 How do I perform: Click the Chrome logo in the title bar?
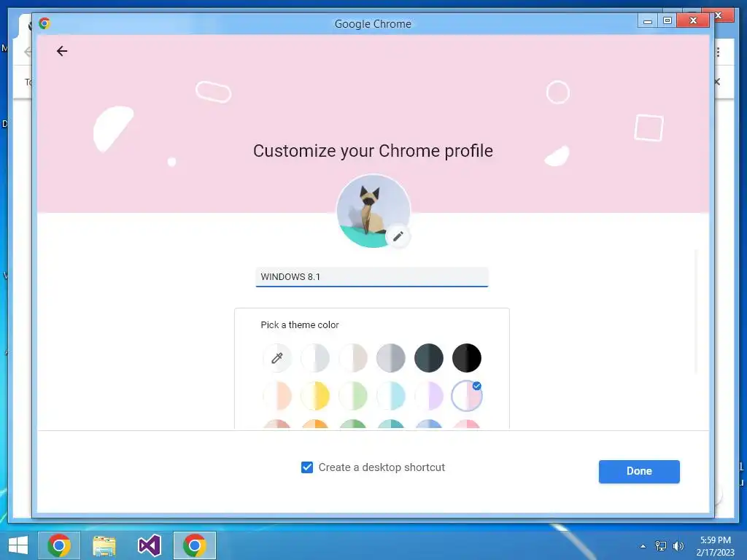pos(44,23)
